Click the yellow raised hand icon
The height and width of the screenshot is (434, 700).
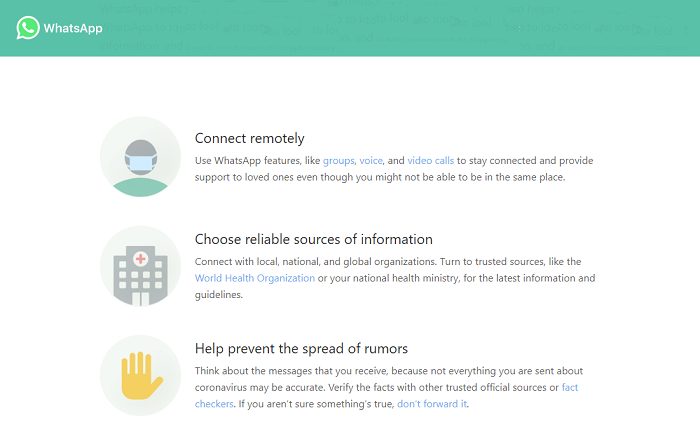pyautogui.click(x=141, y=376)
